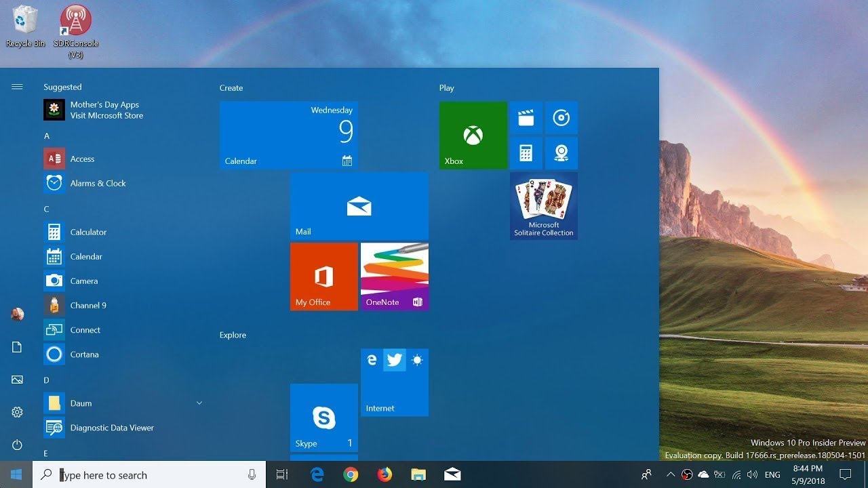
Task: Focus the 'Type here to search' box
Action: click(x=149, y=475)
